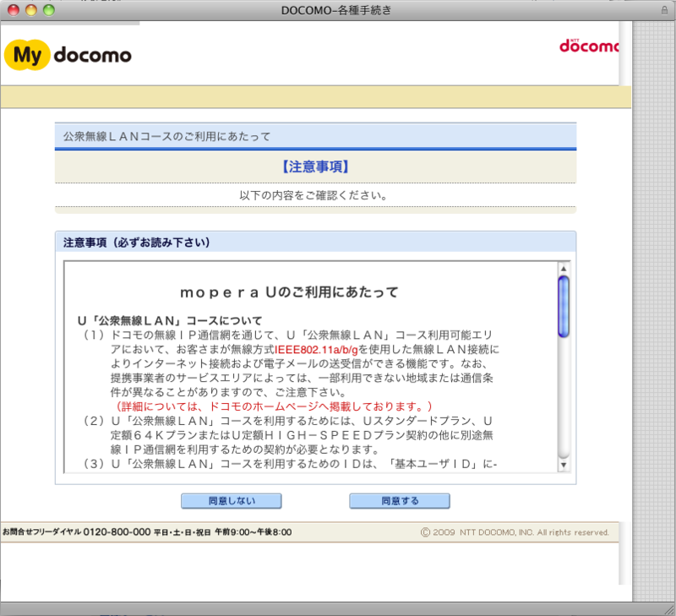Click the 2009 NTT DOCOMO copyright text
Screen dimensions: 676x616
click(x=515, y=532)
